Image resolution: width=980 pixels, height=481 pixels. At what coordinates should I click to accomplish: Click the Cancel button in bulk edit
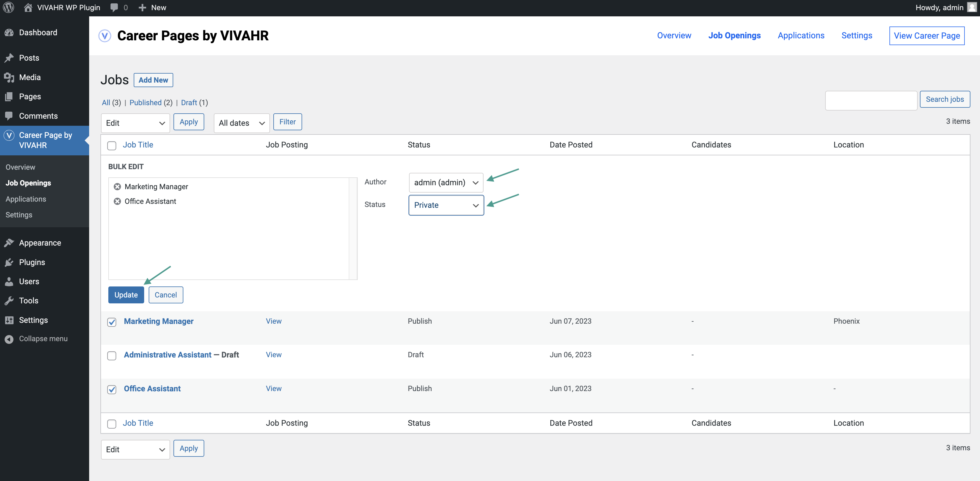166,295
